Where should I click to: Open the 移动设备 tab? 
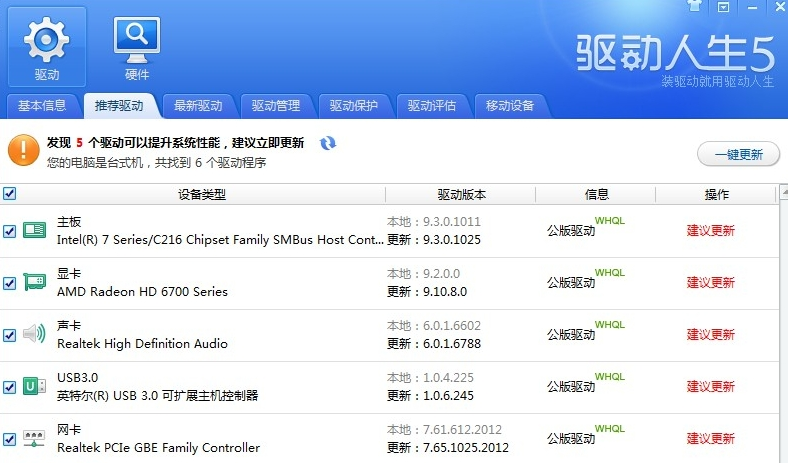[510, 106]
